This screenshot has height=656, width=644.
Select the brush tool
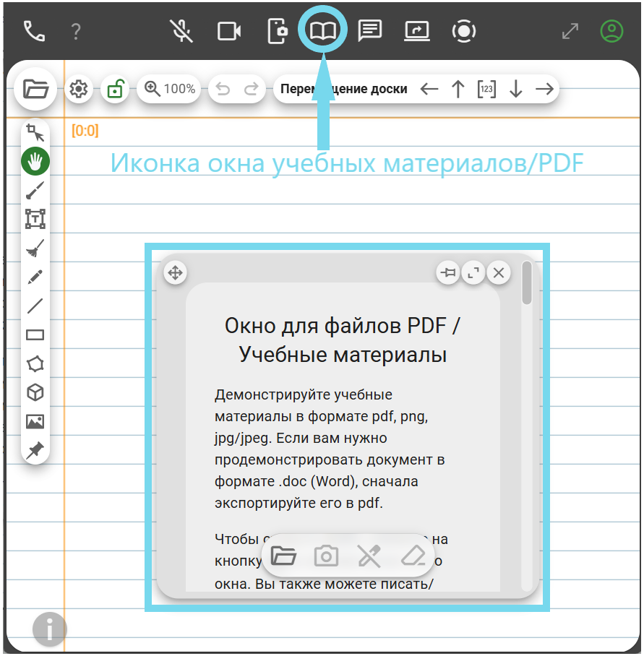tap(35, 190)
